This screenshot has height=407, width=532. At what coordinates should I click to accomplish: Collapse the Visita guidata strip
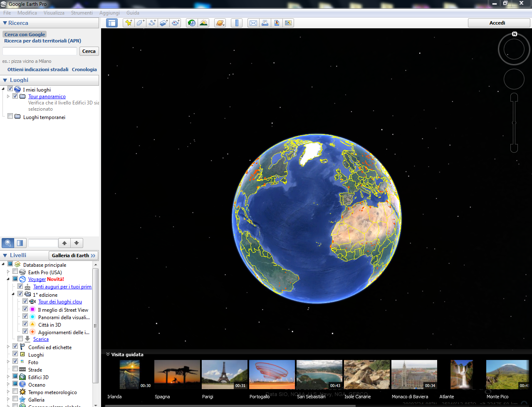[x=108, y=355]
